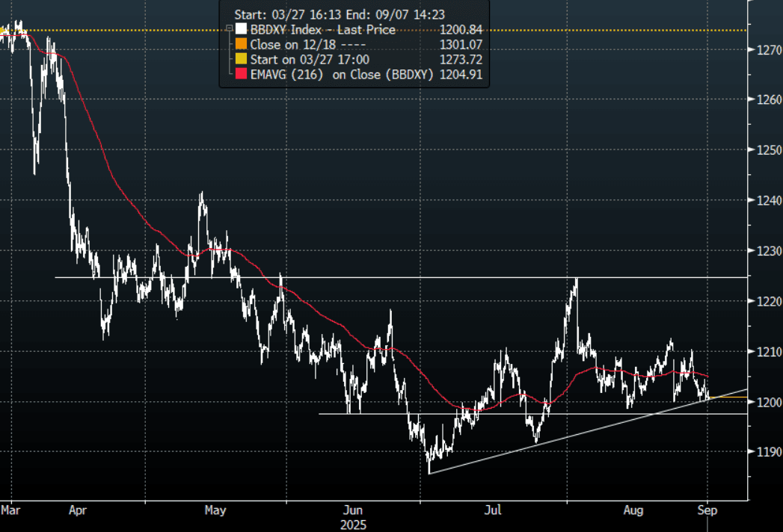Click the white BBDXY Index color swatch
This screenshot has width=783, height=532.
pyautogui.click(x=241, y=30)
